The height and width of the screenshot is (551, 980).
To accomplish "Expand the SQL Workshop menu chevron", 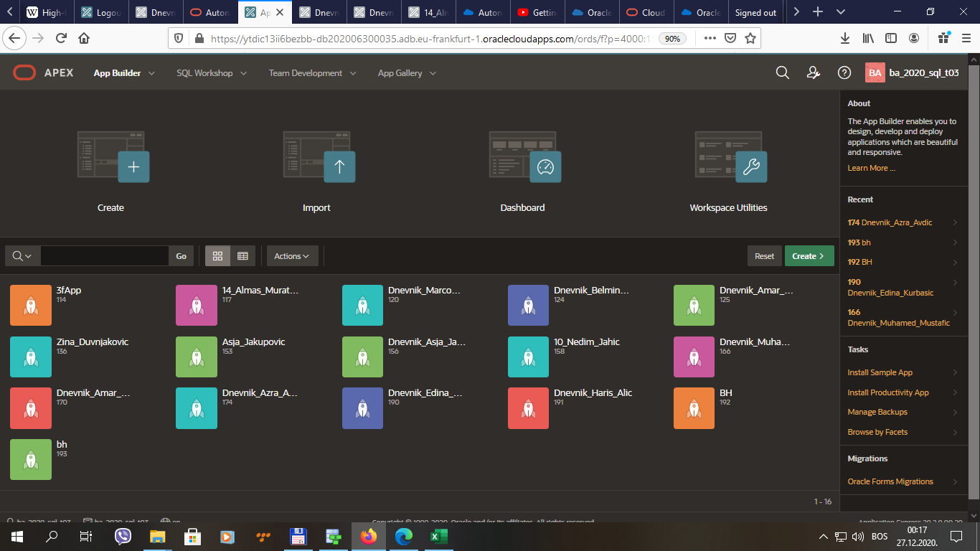I will [x=243, y=73].
